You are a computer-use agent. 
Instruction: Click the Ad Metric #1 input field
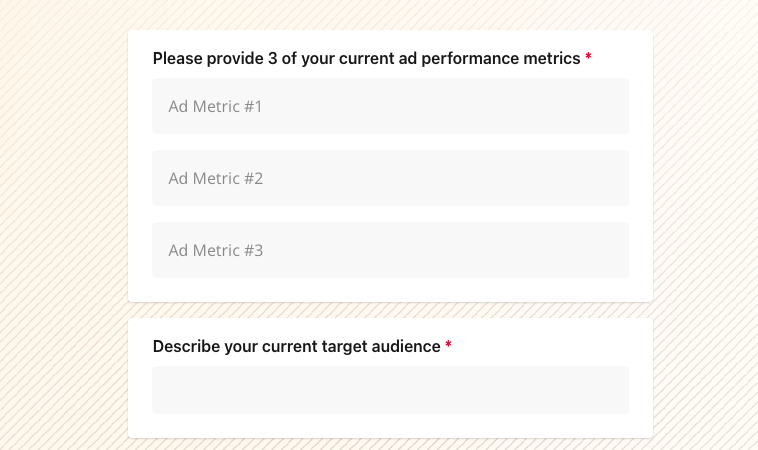tap(390, 106)
